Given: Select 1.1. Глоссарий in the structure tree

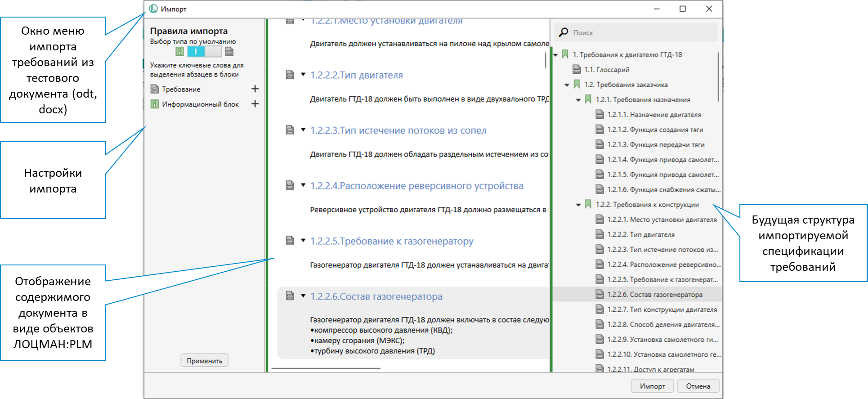Looking at the screenshot, I should coord(606,70).
